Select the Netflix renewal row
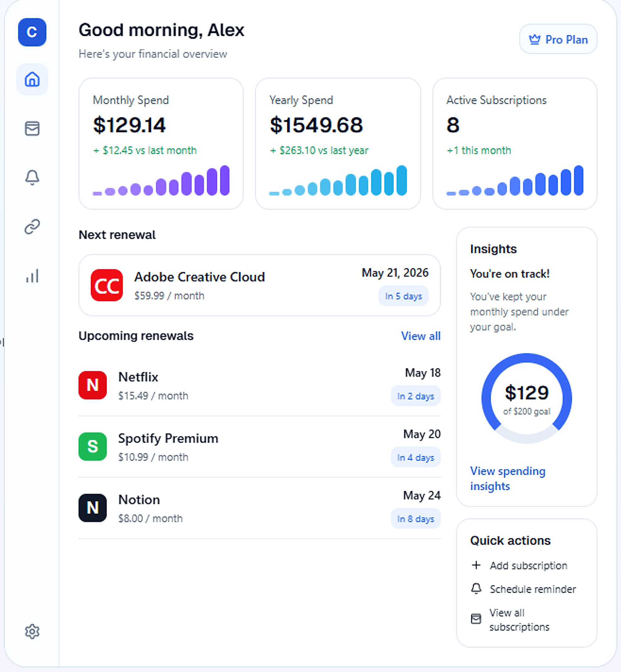This screenshot has height=672, width=621. [x=260, y=385]
